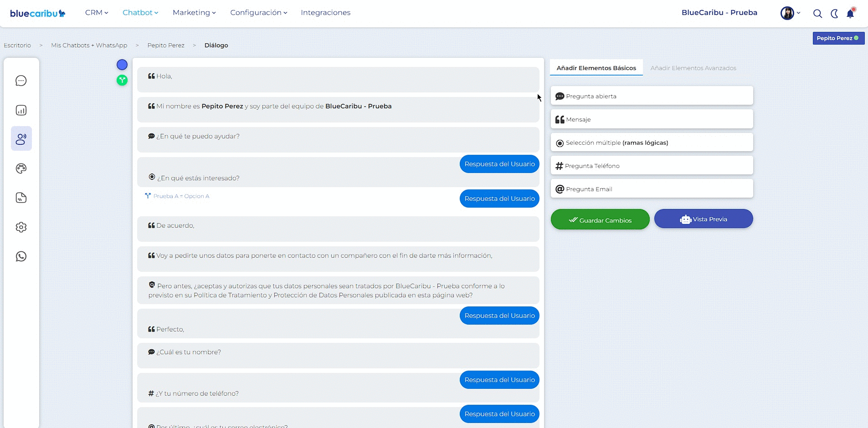The height and width of the screenshot is (428, 868).
Task: Click Respuesta del Usuario above '¿En qué estás interesado?'
Action: tap(499, 164)
